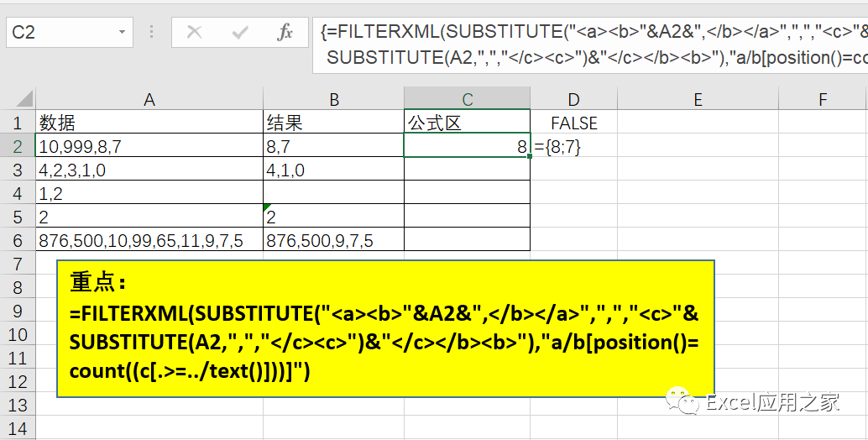
Task: Select row 1 header
Action: pos(18,123)
